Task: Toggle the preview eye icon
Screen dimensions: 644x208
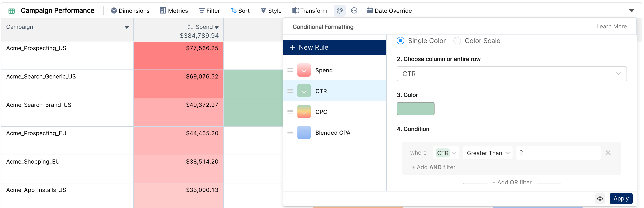Action: click(600, 199)
